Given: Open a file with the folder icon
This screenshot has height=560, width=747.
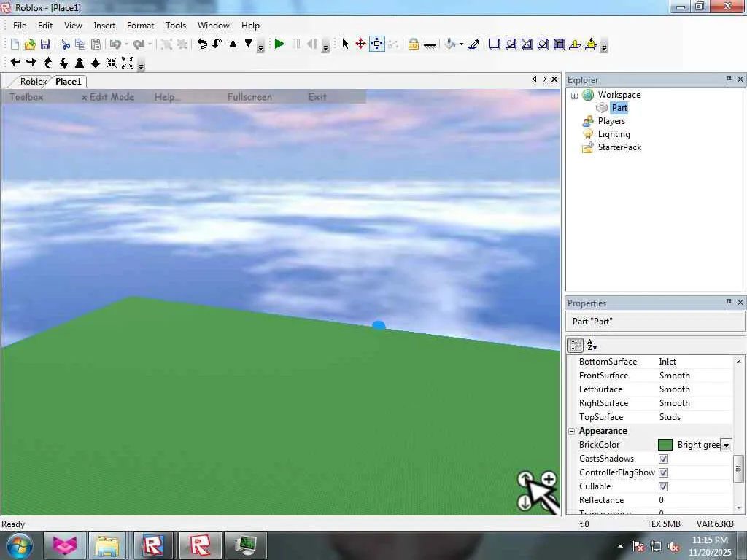Looking at the screenshot, I should [x=30, y=44].
